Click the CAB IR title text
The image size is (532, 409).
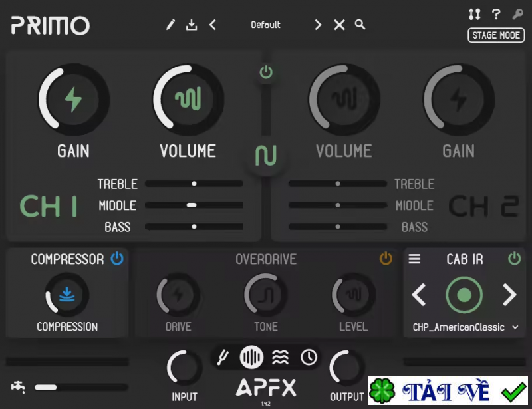[x=464, y=259]
